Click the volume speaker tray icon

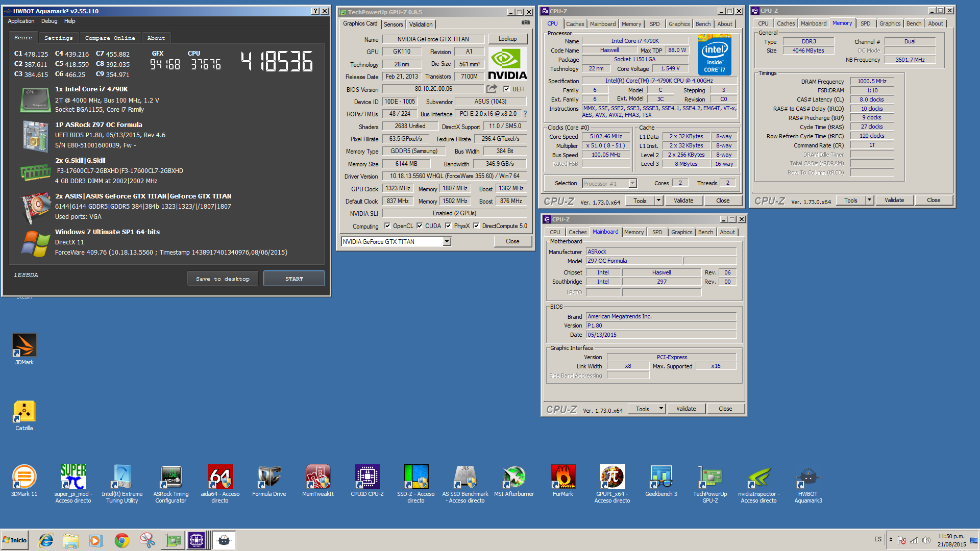tap(926, 540)
